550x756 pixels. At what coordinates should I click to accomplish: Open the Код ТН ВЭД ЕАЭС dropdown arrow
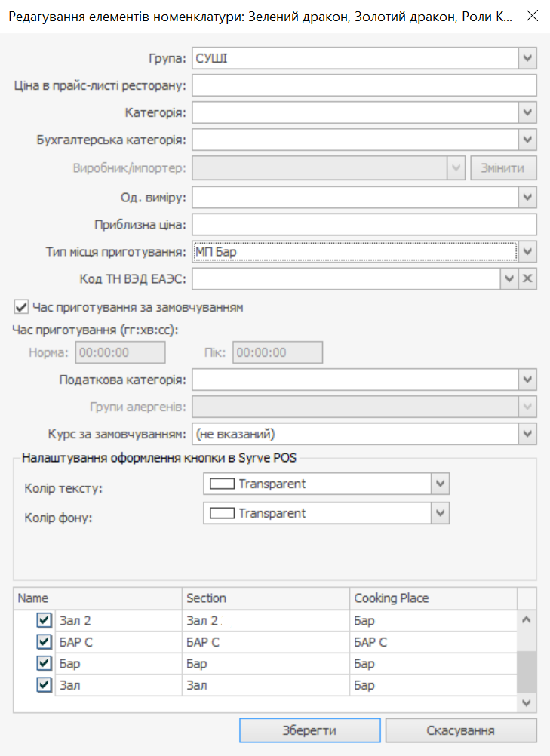pyautogui.click(x=509, y=278)
